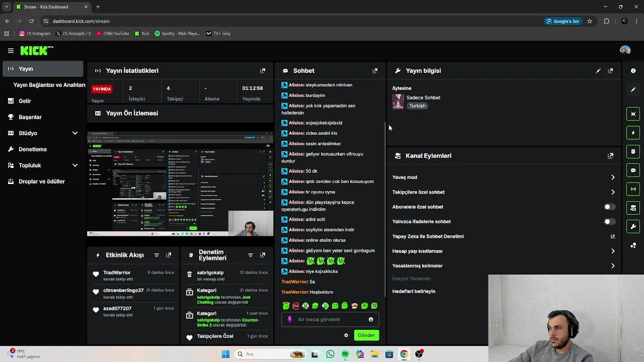Viewport: 644px width, 362px height.
Task: Pop out the Etkinlik Akışı panel
Action: pos(169,255)
